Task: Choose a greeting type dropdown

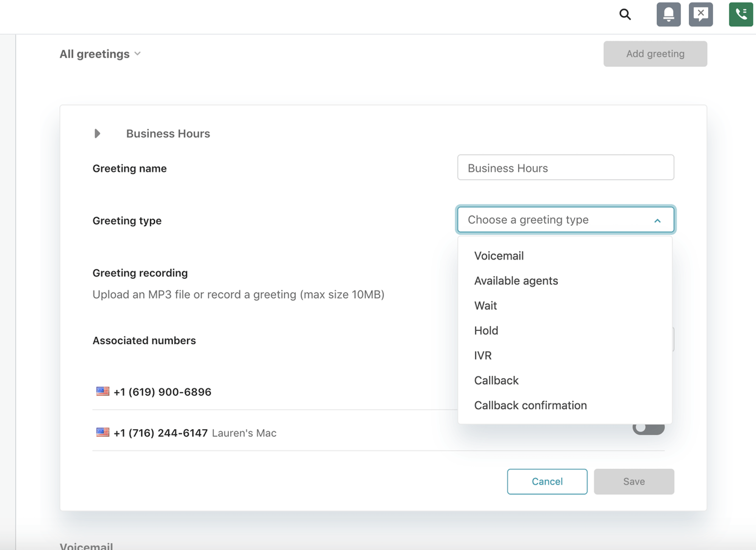Action: tap(565, 220)
